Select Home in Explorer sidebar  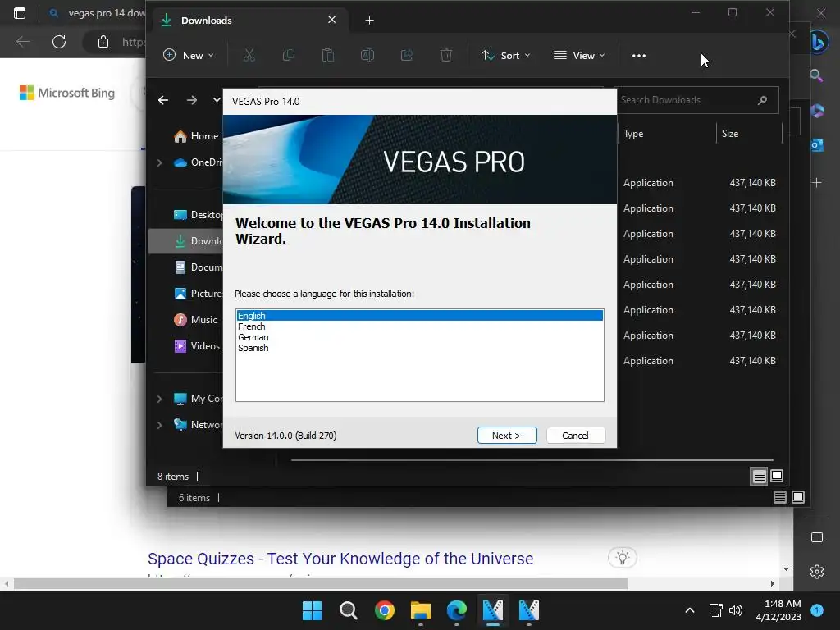(x=196, y=136)
